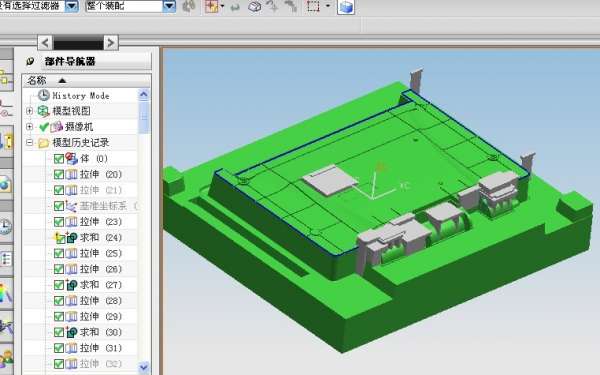
Task: Uncheck the 体 (0) feature checkbox
Action: tap(59, 158)
